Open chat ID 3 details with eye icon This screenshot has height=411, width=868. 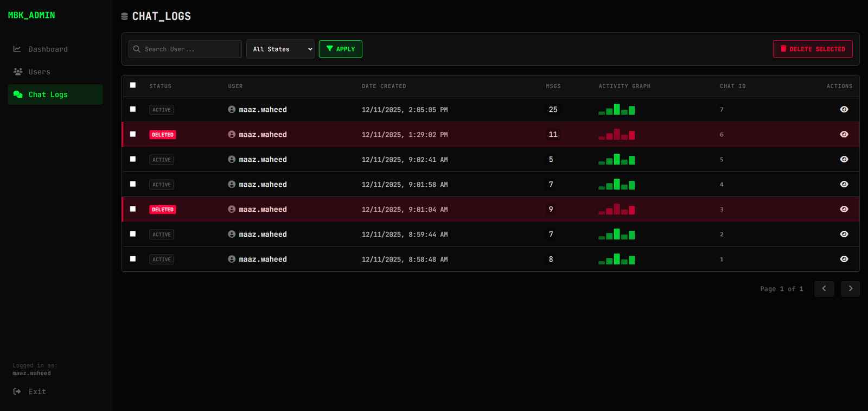pyautogui.click(x=844, y=210)
